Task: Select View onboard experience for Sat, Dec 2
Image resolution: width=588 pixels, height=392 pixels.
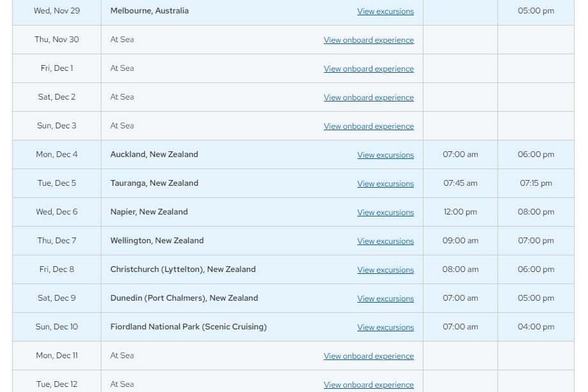Action: click(x=369, y=98)
